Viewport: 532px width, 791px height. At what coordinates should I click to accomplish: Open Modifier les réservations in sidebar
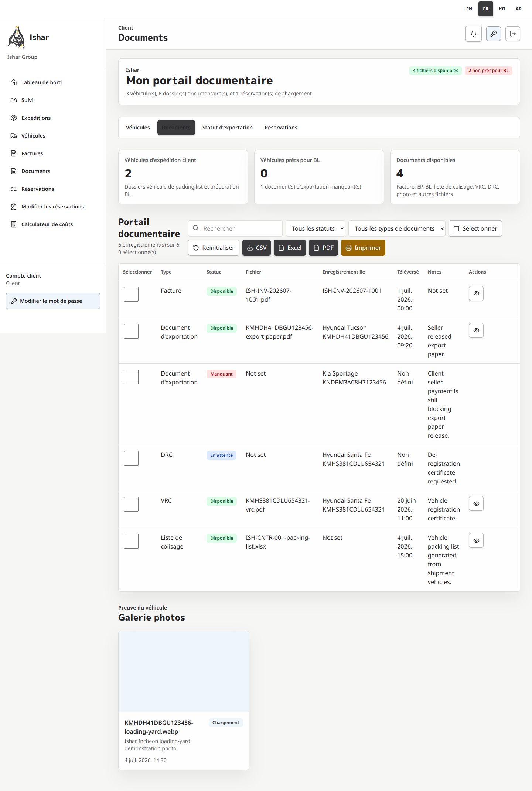[x=53, y=207]
